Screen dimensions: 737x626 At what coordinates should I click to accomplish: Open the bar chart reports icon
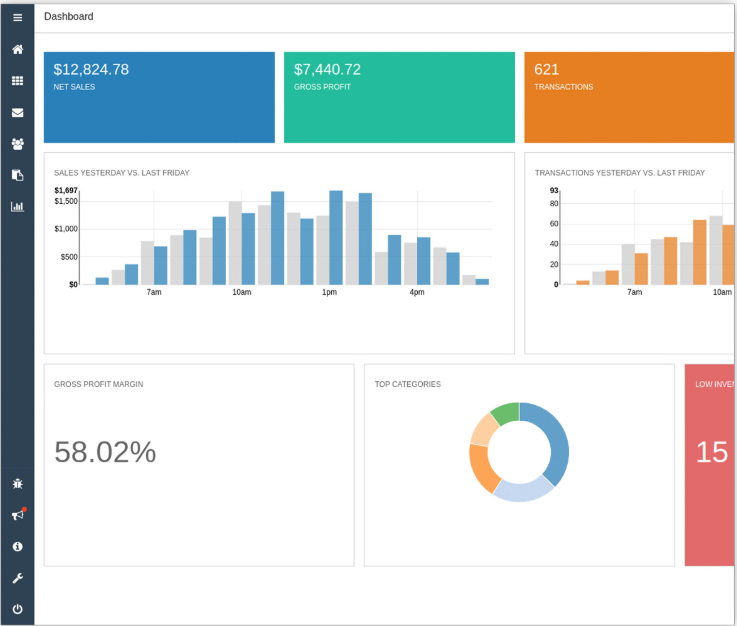coord(17,206)
